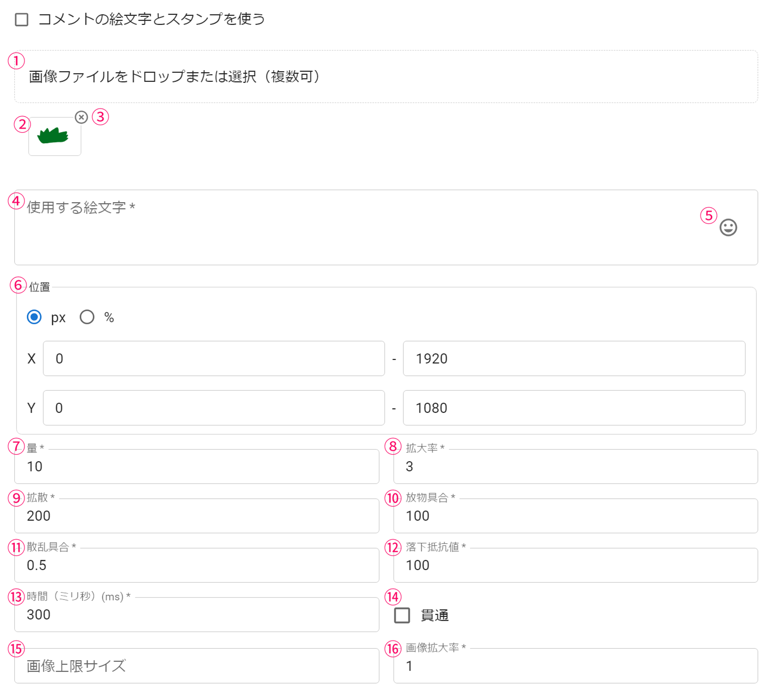This screenshot has width=768, height=700.
Task: Focus the 画像上限サイズ field
Action: [x=197, y=665]
